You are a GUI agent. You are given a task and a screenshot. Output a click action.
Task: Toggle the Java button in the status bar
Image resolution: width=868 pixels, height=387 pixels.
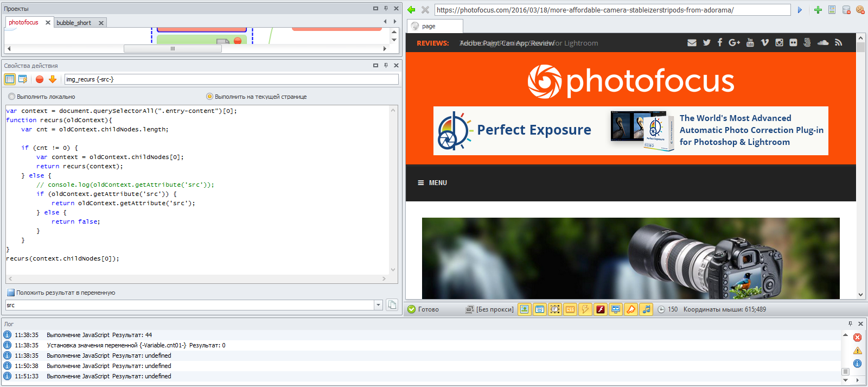point(631,309)
